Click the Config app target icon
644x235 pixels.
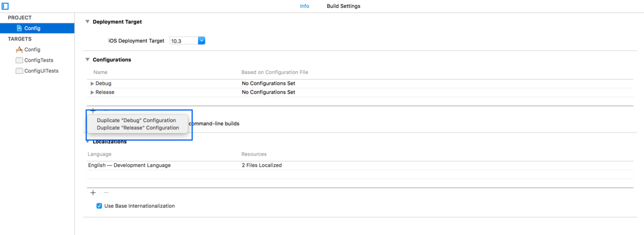coord(19,49)
